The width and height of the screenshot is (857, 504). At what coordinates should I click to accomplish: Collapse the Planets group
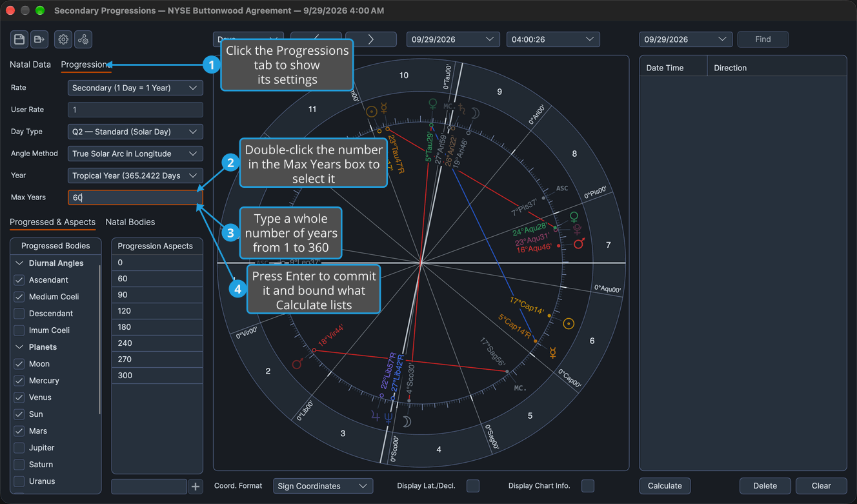point(19,347)
